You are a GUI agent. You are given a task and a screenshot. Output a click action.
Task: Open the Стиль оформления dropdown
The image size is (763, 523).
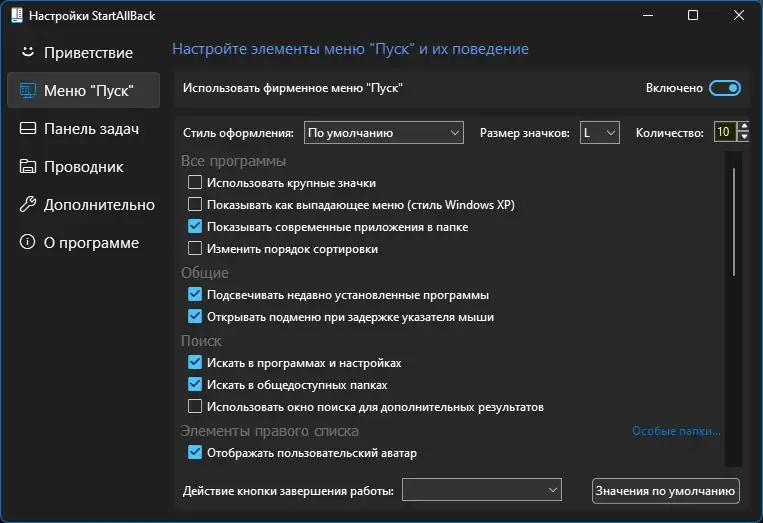point(383,132)
